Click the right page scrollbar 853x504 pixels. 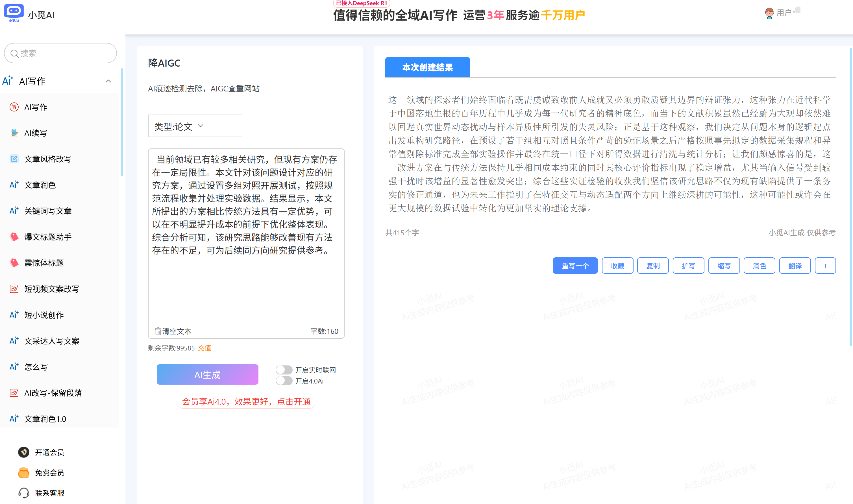click(x=851, y=197)
